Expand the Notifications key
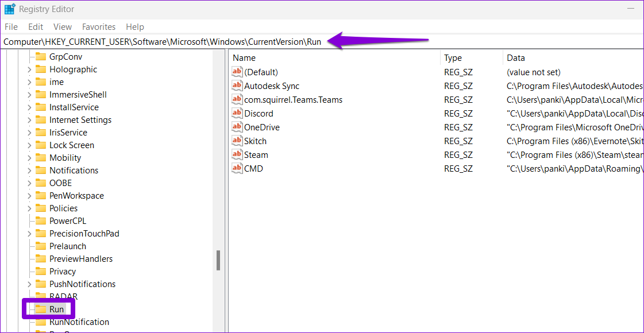Viewport: 644px width, 333px height. [29, 170]
